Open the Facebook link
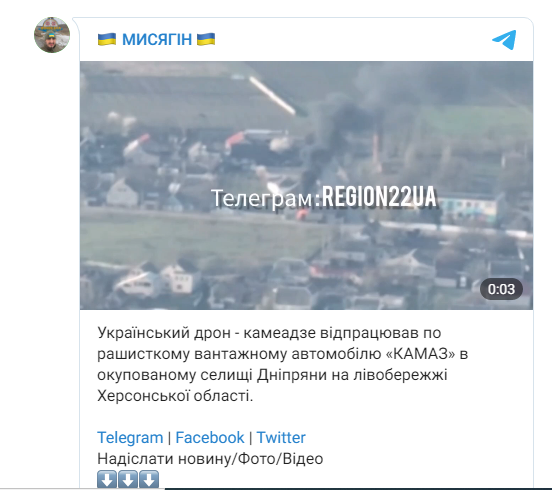 (210, 438)
